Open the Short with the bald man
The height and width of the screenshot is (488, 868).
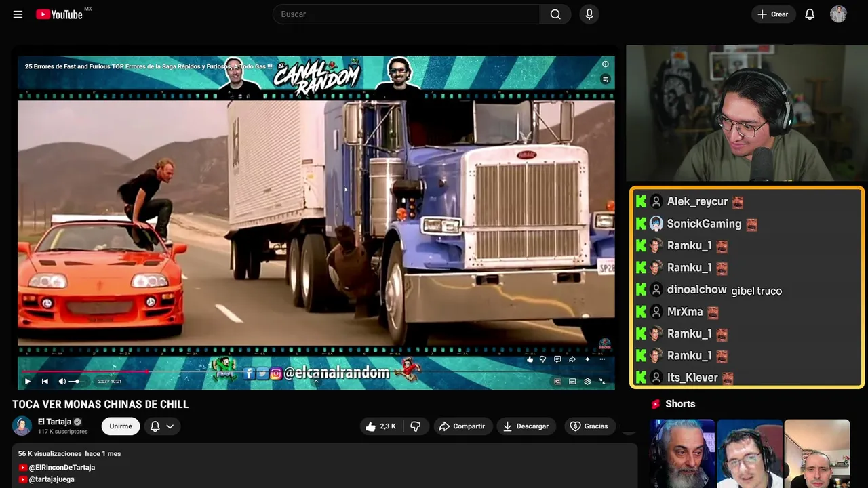click(x=816, y=453)
